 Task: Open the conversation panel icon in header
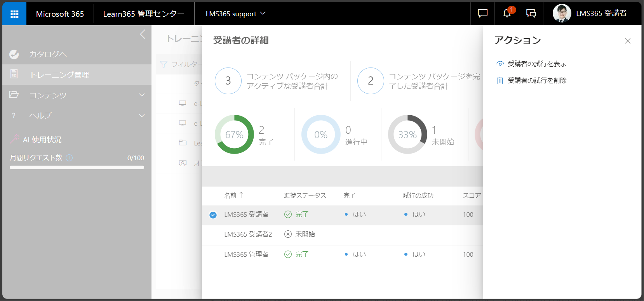tap(531, 14)
